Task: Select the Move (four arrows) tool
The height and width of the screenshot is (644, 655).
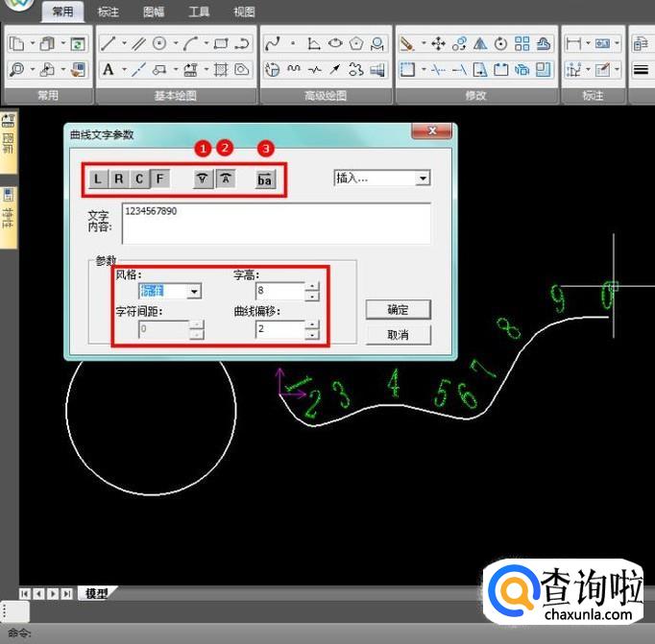Action: [x=438, y=43]
